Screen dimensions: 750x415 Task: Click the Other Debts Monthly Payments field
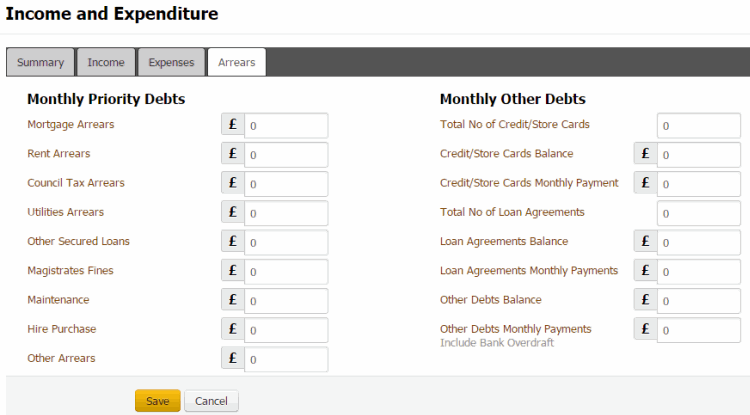(x=699, y=330)
